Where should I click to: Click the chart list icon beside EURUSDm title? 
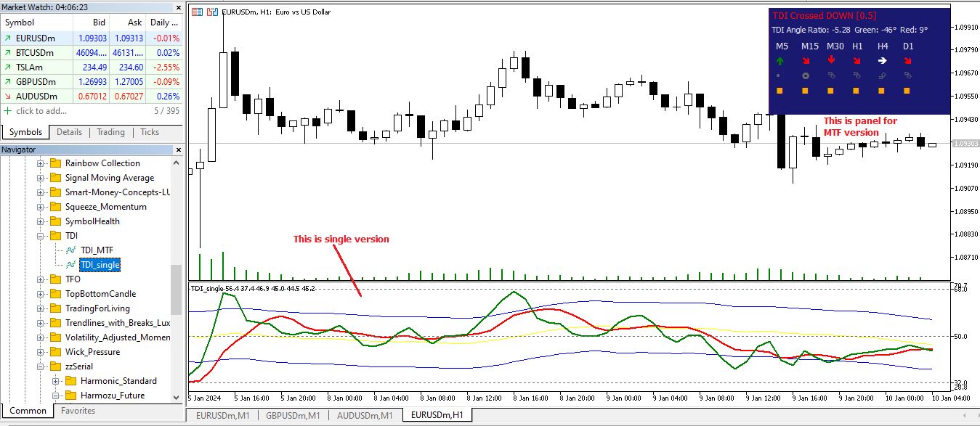[198, 12]
